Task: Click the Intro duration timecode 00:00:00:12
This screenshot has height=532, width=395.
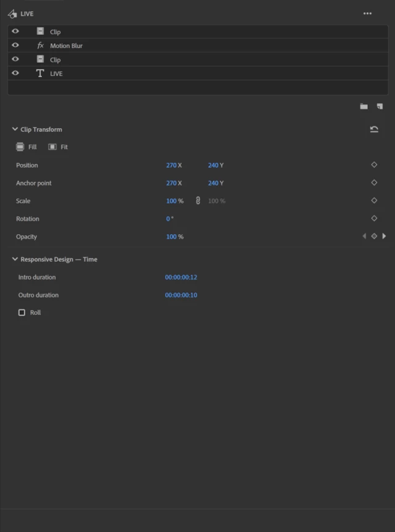Action: (181, 277)
